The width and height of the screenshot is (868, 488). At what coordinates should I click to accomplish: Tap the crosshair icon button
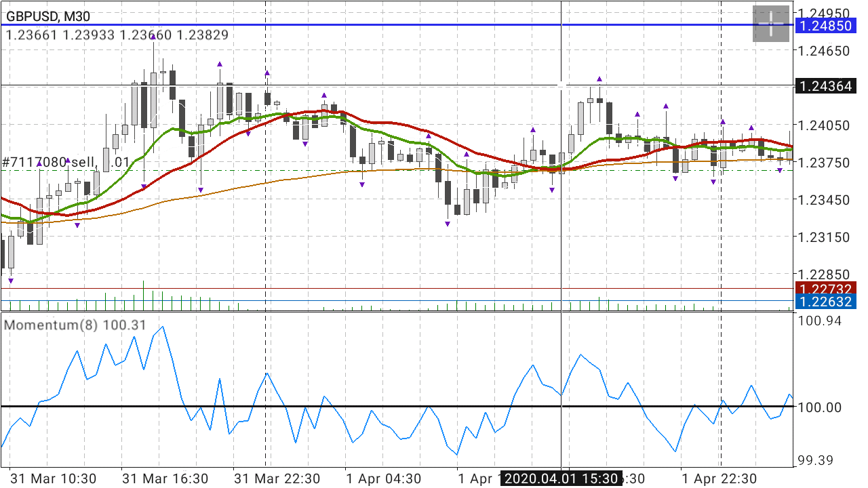(x=771, y=24)
